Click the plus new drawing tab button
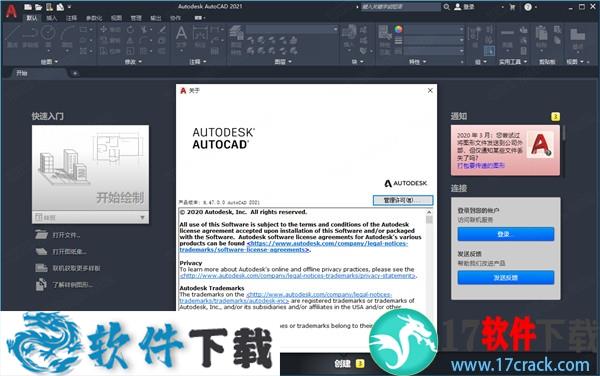Image resolution: width=600 pixels, height=376 pixels. [x=75, y=73]
